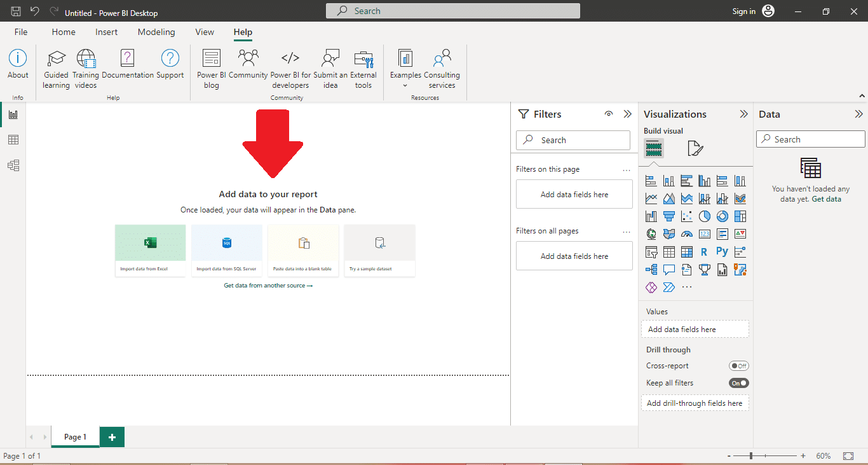Select the Waterfall chart visual
Image resolution: width=868 pixels, height=465 pixels.
[x=651, y=216]
